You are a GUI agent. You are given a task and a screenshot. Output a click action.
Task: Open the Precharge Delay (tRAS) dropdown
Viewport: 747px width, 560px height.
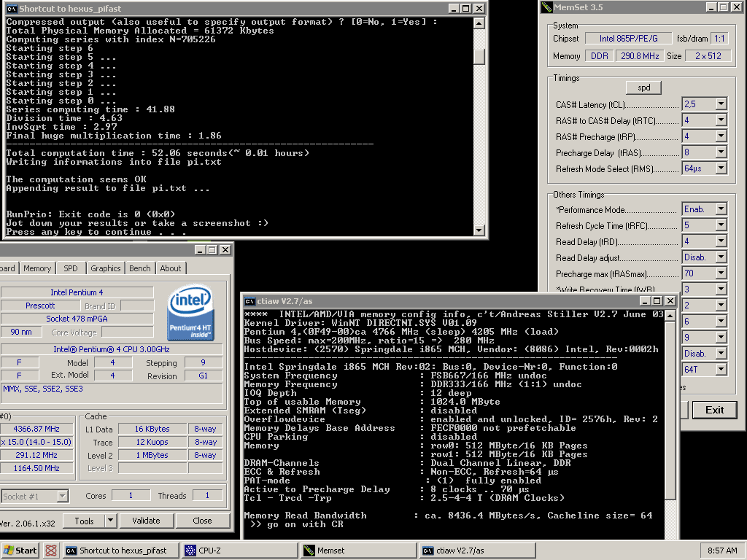(x=721, y=152)
